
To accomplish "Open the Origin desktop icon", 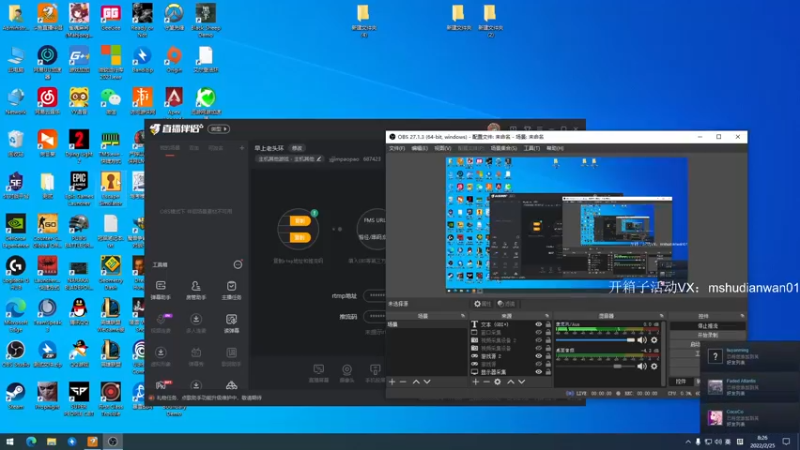I will click(x=174, y=59).
